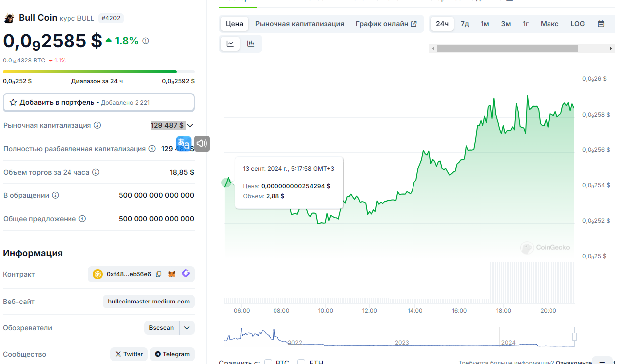
Task: Click info icon beside Рыночная капитализация
Action: tap(97, 125)
